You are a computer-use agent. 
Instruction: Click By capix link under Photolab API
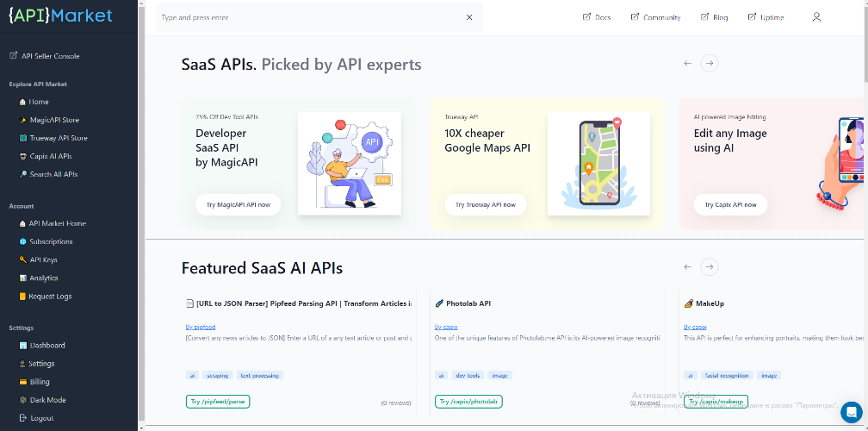tap(446, 328)
